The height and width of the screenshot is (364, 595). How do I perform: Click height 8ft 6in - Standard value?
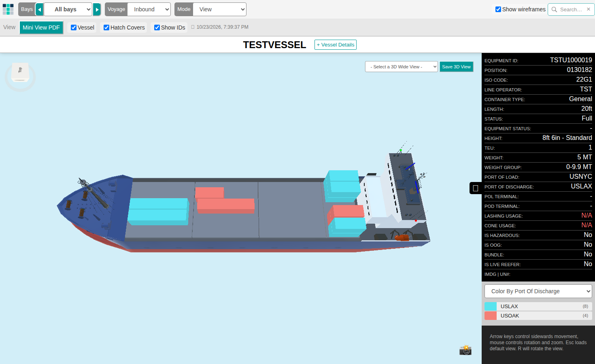pyautogui.click(x=567, y=138)
